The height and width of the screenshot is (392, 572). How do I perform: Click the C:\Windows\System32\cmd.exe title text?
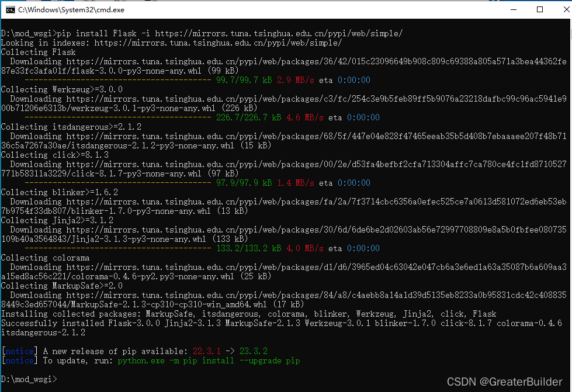(x=71, y=10)
